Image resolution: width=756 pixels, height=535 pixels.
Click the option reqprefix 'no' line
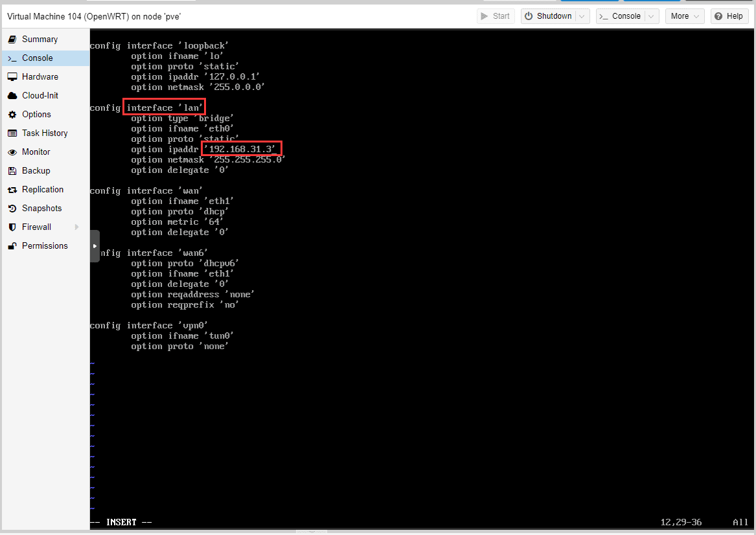coord(185,305)
